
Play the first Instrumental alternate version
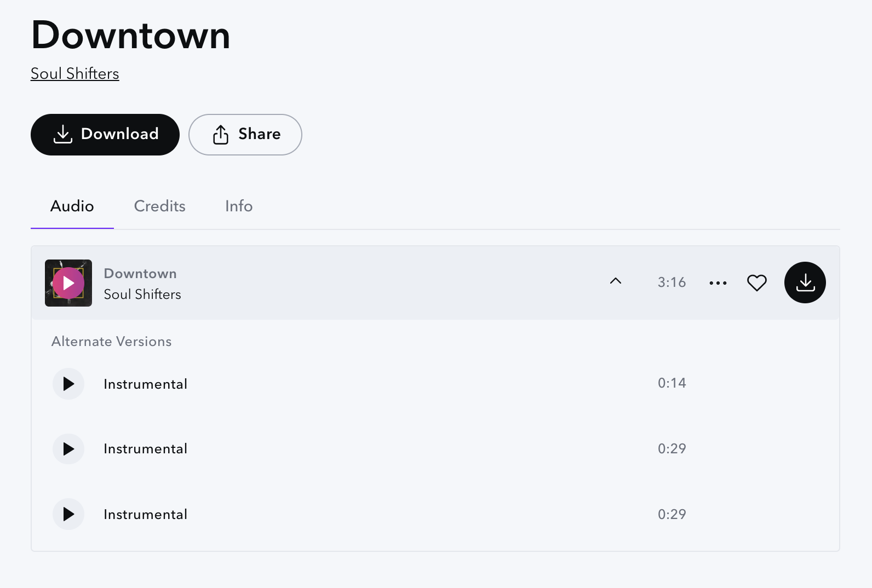[68, 383]
